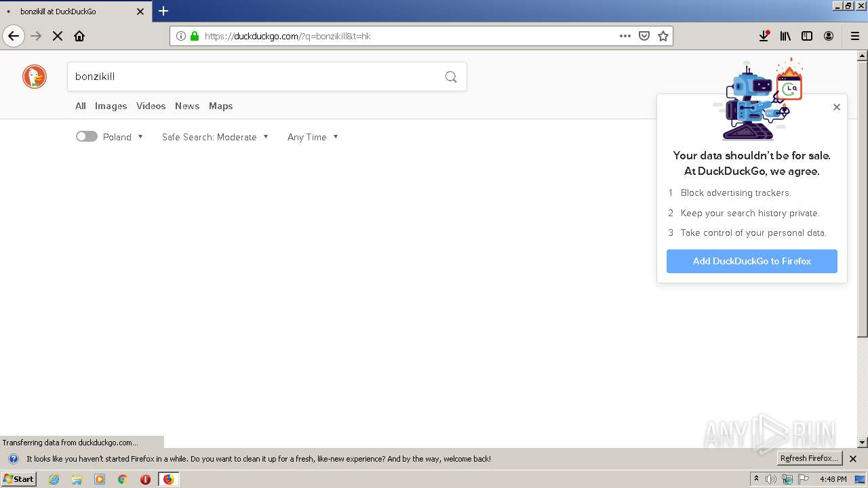This screenshot has height=488, width=868.
Task: Launch Opera from the taskbar
Action: click(145, 479)
